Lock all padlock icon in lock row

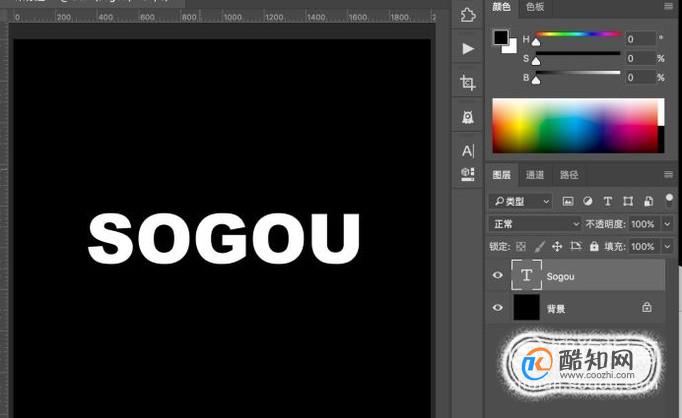pyautogui.click(x=594, y=246)
